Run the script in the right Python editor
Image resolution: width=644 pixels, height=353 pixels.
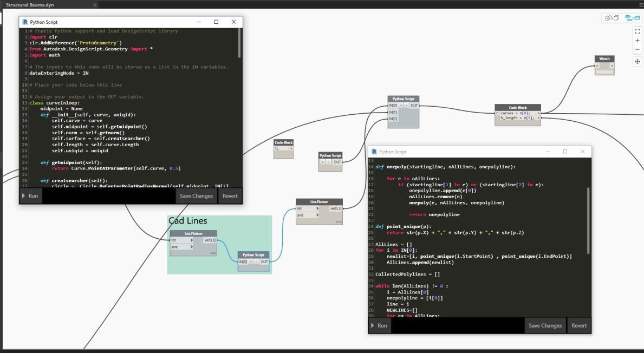pyautogui.click(x=379, y=325)
